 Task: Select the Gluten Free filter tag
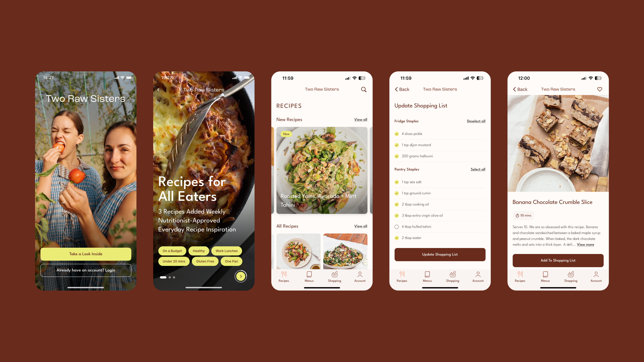[x=205, y=261]
